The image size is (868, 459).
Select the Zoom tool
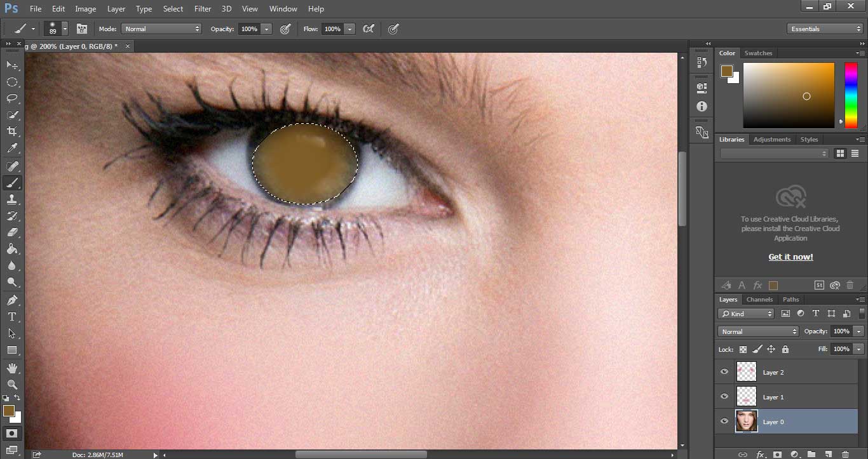(12, 384)
